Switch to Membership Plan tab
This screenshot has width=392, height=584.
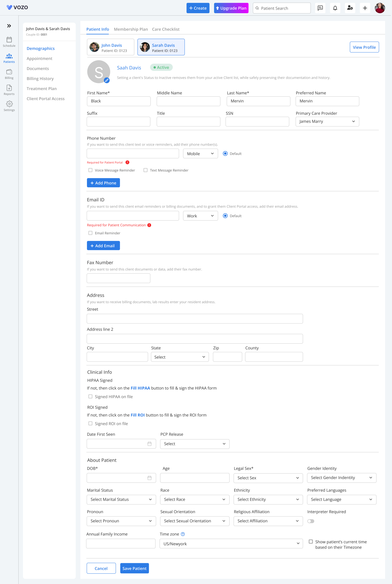(x=131, y=29)
